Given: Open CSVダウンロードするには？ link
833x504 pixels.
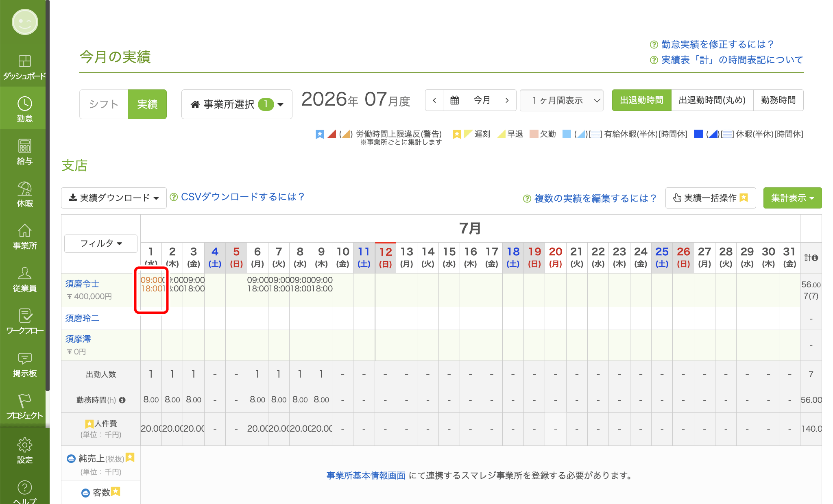Looking at the screenshot, I should coord(242,197).
